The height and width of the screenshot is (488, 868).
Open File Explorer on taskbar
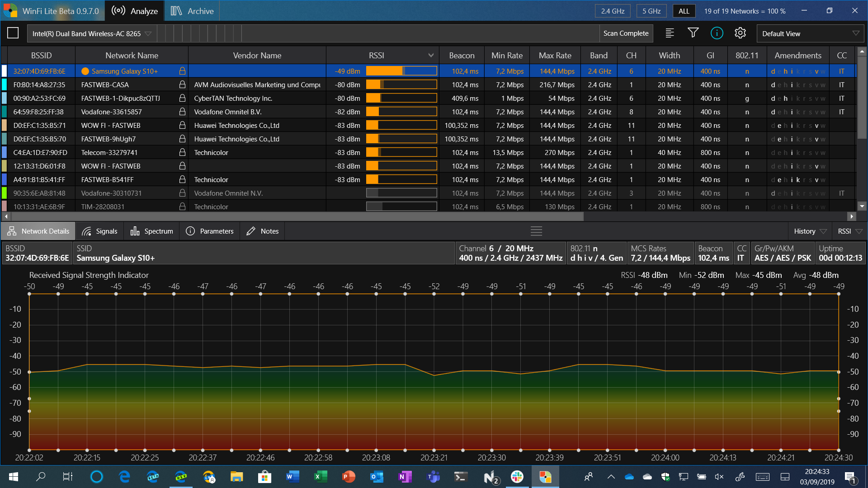pyautogui.click(x=236, y=477)
